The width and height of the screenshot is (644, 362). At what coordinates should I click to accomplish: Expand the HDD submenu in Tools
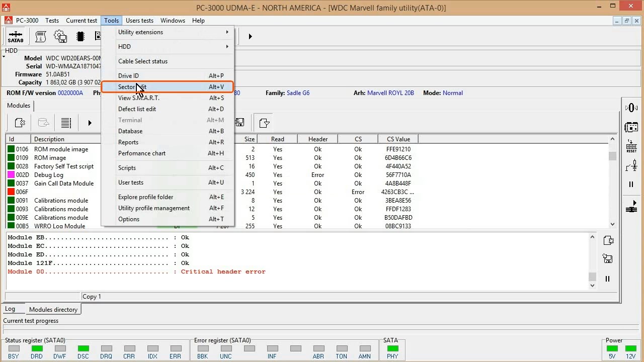pyautogui.click(x=168, y=47)
